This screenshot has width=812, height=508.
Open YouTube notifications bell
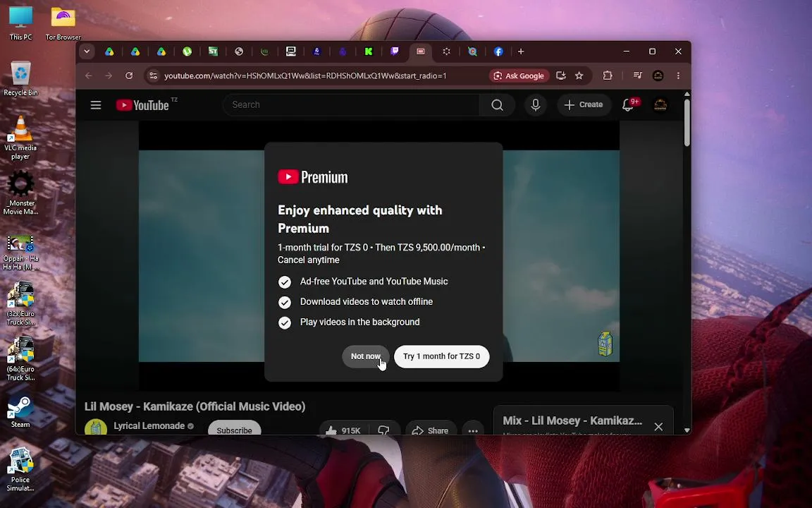coord(628,105)
